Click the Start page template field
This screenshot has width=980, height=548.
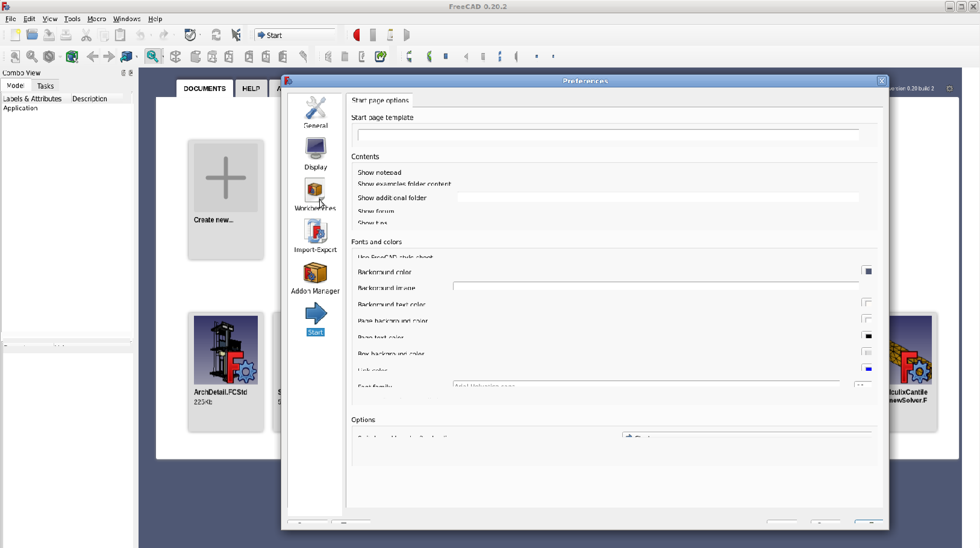pyautogui.click(x=608, y=135)
